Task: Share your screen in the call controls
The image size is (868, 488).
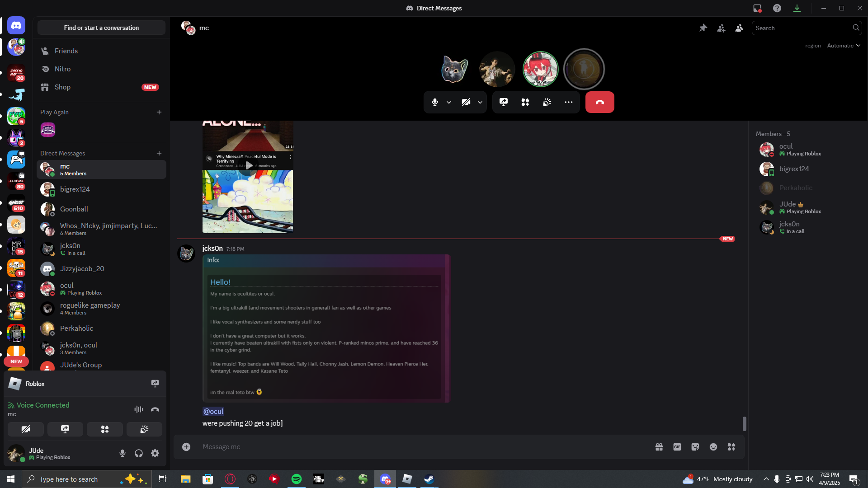Action: [x=504, y=102]
